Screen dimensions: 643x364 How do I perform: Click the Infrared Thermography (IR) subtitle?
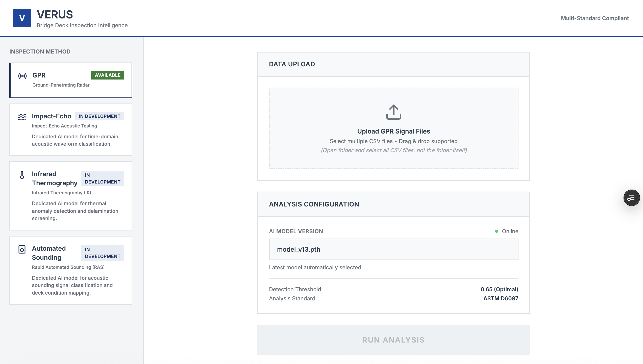pyautogui.click(x=61, y=193)
